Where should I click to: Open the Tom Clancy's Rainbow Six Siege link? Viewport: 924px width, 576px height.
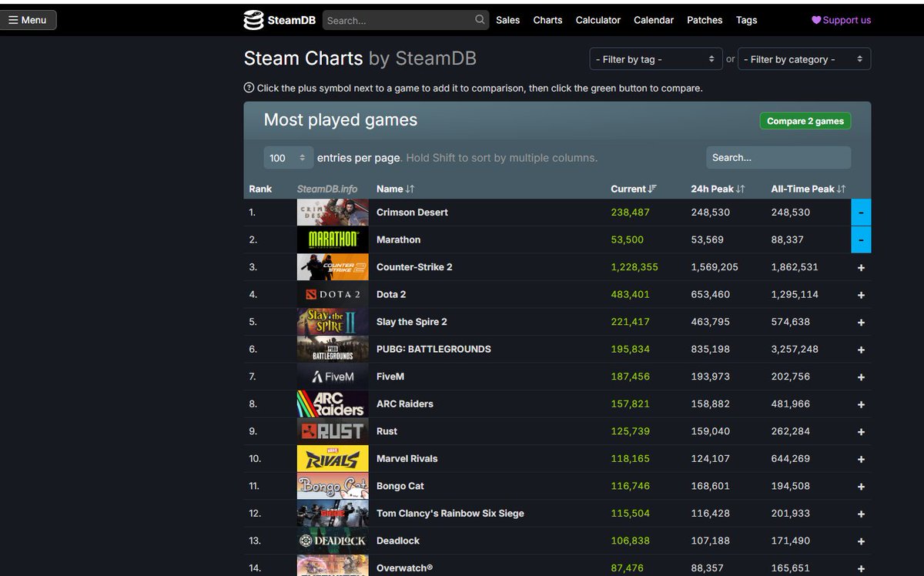(x=450, y=513)
